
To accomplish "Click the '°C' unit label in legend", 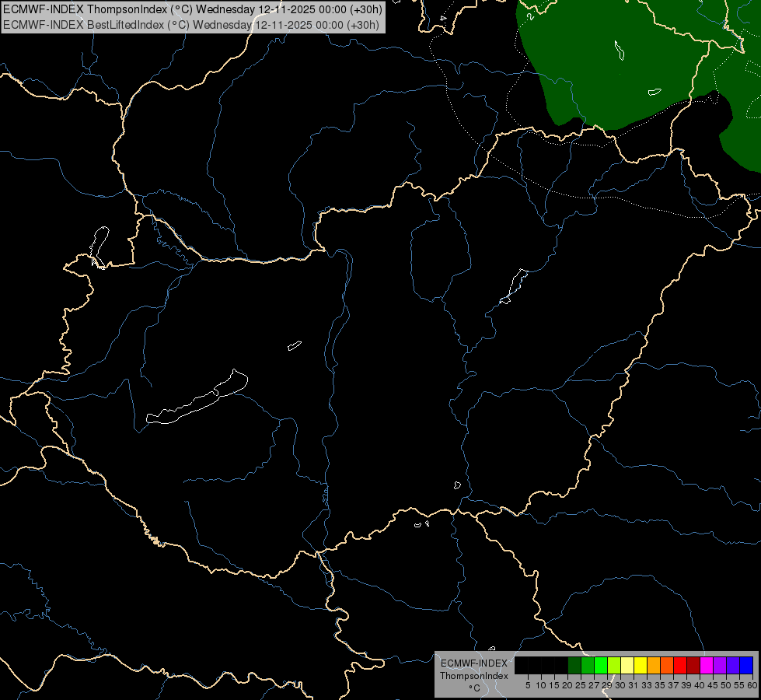I will coord(475,688).
